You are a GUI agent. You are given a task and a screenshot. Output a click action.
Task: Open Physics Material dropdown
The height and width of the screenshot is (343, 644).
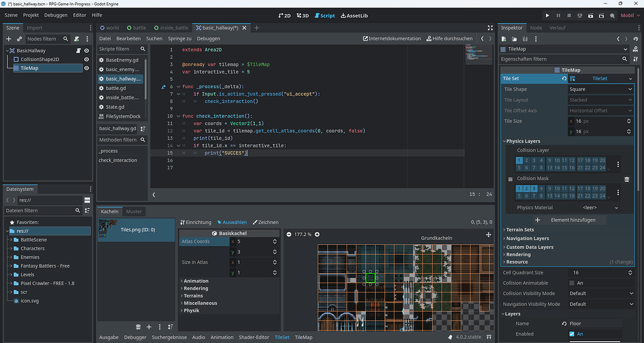[x=600, y=208]
